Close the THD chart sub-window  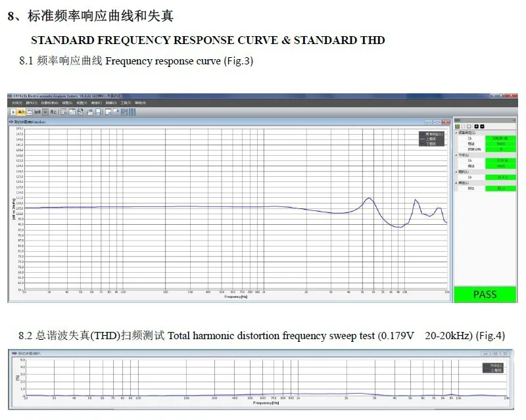coord(506,354)
